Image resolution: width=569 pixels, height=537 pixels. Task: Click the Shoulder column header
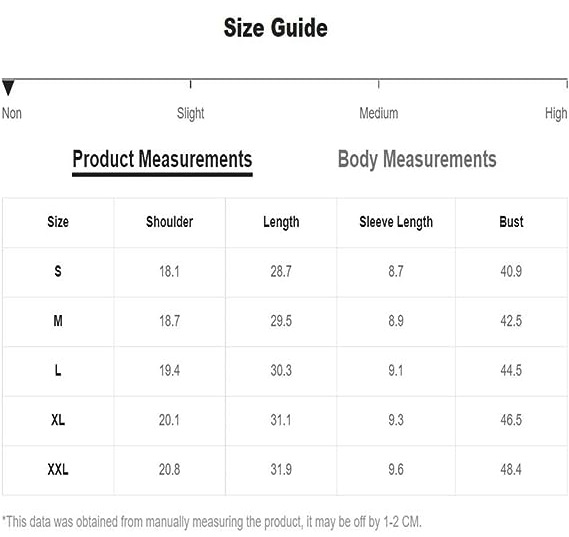pyautogui.click(x=169, y=222)
